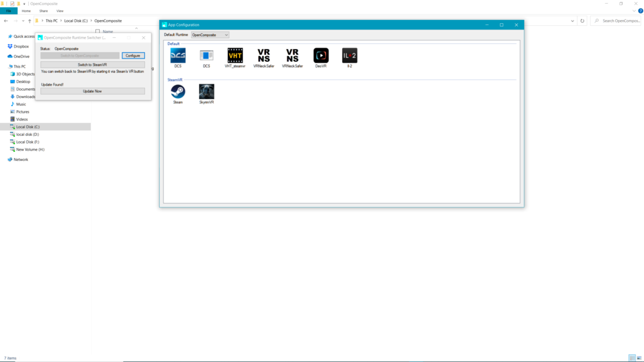
Task: Expand the ribbon chevron
Action: pos(634,11)
